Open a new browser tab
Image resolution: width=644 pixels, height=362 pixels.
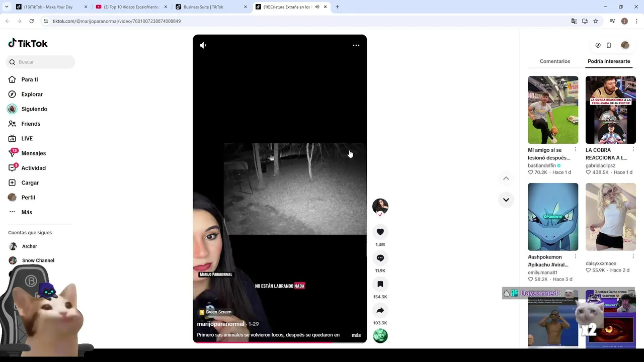[x=337, y=7]
